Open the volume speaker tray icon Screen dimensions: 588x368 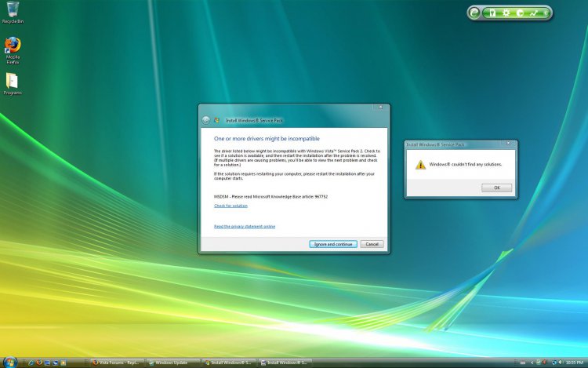(x=560, y=363)
